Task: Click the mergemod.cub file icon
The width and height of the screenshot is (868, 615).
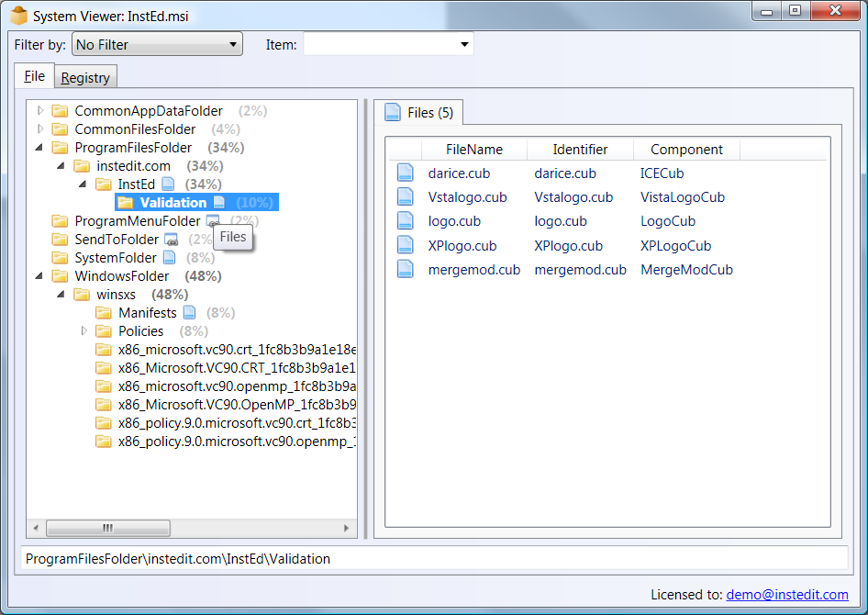Action: (406, 270)
